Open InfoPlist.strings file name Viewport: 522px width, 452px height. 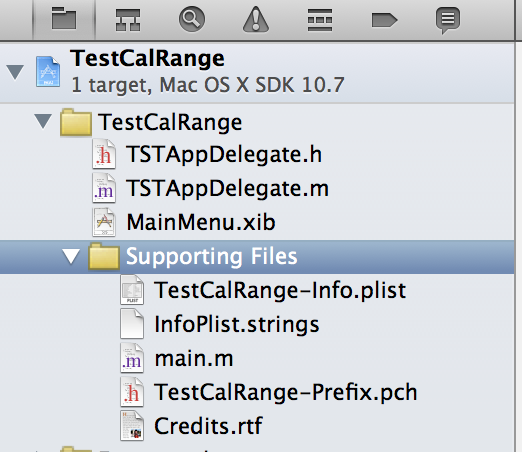[237, 325]
